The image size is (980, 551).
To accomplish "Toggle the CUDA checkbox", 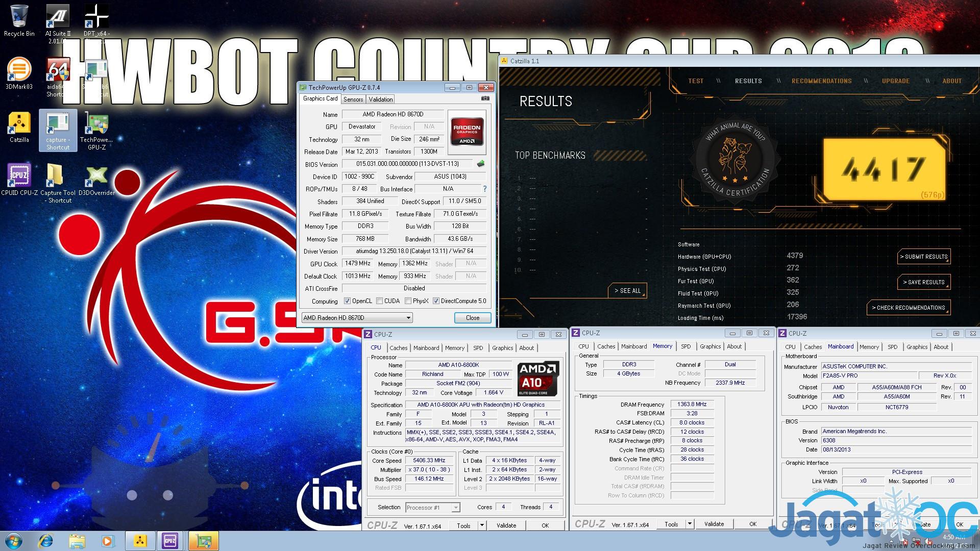I will tap(379, 301).
